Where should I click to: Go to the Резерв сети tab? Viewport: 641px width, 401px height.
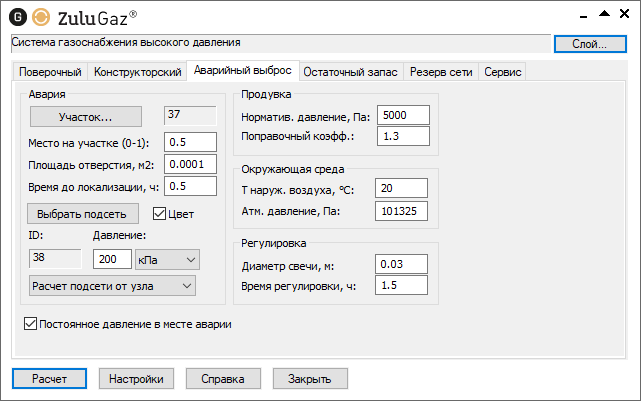[x=441, y=72]
